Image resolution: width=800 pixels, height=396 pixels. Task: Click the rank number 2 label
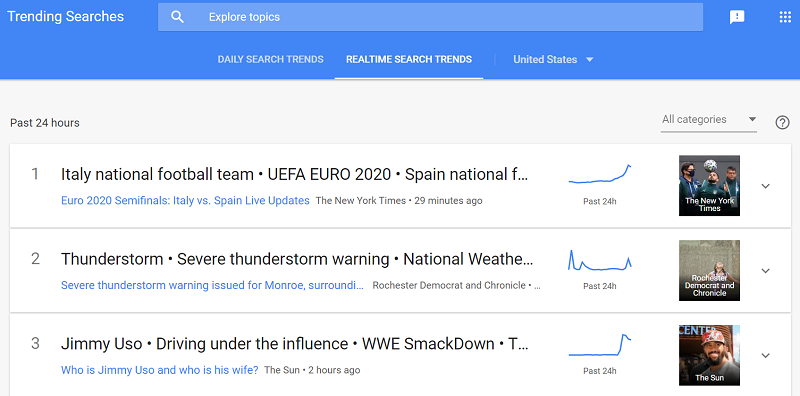pos(35,259)
